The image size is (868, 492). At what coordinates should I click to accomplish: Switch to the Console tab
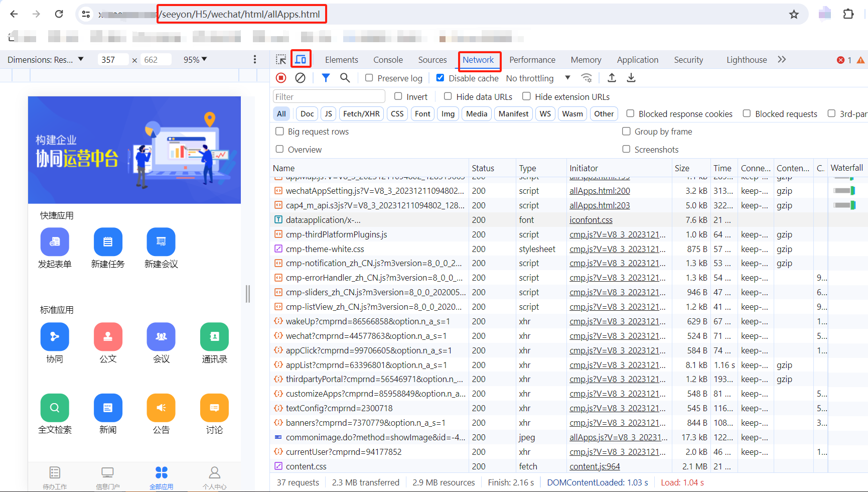(x=388, y=60)
